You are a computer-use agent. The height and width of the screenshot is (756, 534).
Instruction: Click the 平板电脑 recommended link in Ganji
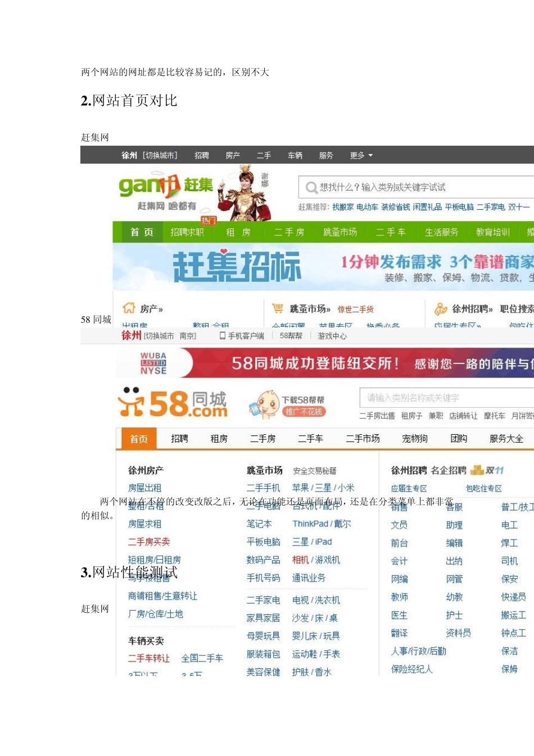pyautogui.click(x=459, y=207)
